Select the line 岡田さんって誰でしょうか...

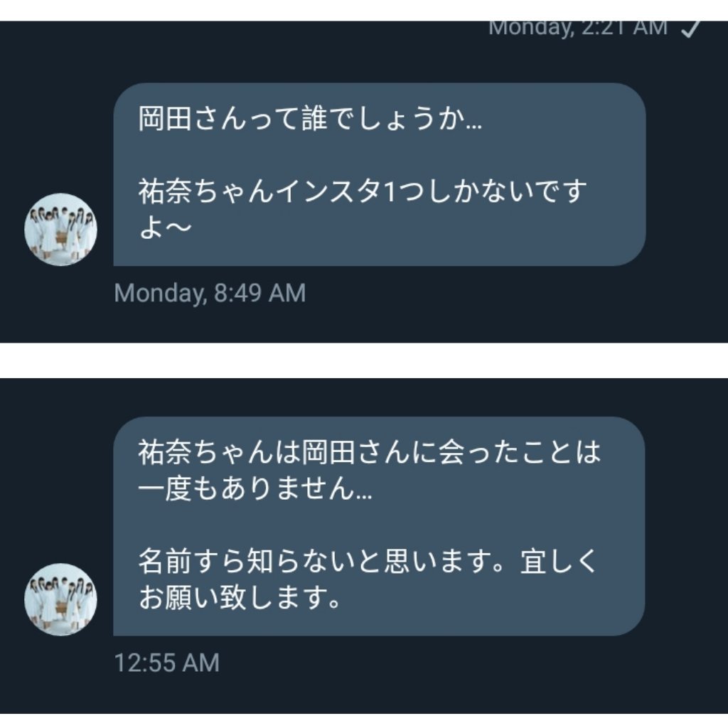tap(310, 119)
